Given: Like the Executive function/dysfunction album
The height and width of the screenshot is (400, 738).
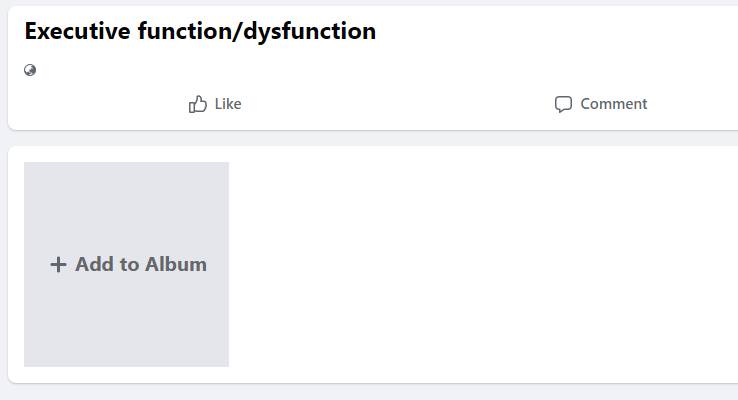Looking at the screenshot, I should tap(215, 104).
